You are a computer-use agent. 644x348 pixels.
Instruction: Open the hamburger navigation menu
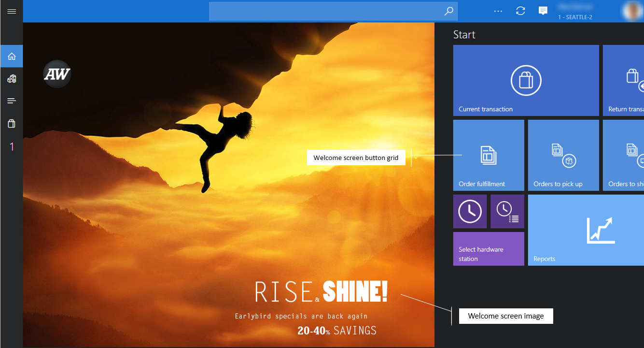pos(11,11)
